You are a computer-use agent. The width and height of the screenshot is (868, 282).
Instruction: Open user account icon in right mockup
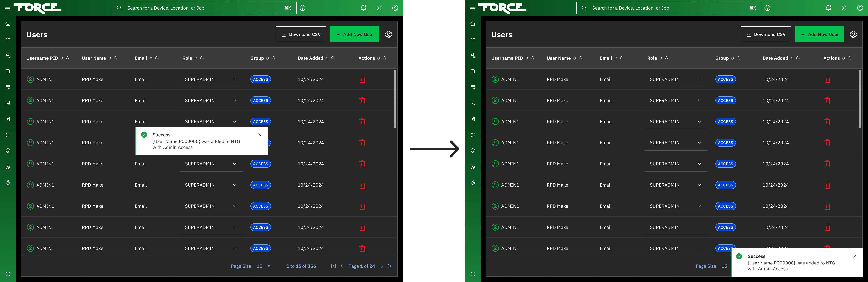tap(860, 8)
